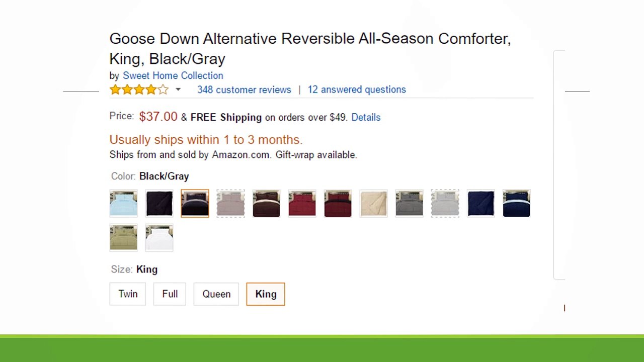Screen dimensions: 644x362
Task: Pick the dark gray comforter swatch
Action: [409, 204]
